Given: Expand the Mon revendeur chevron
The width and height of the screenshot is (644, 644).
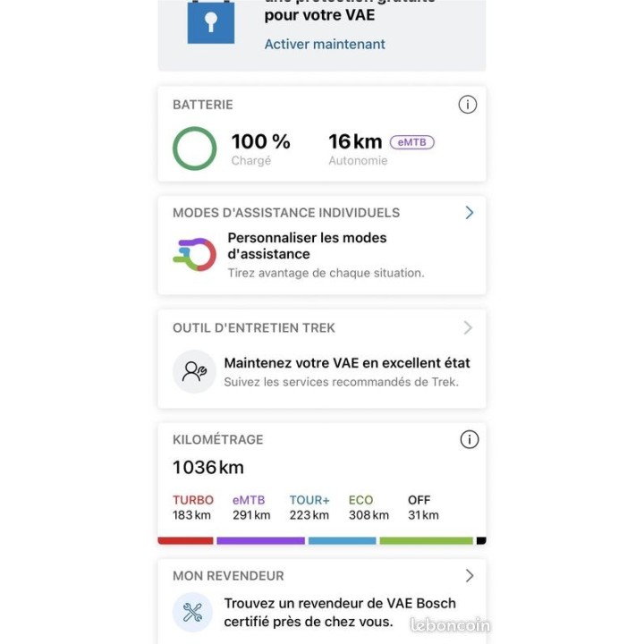Looking at the screenshot, I should [x=469, y=576].
